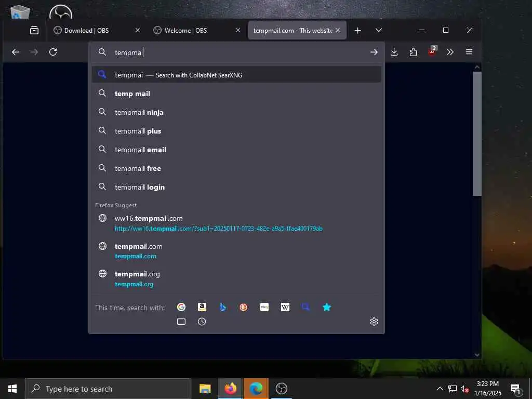The image size is (532, 399).
Task: Open the ww16.tempmail.com suggested site
Action: 236,223
